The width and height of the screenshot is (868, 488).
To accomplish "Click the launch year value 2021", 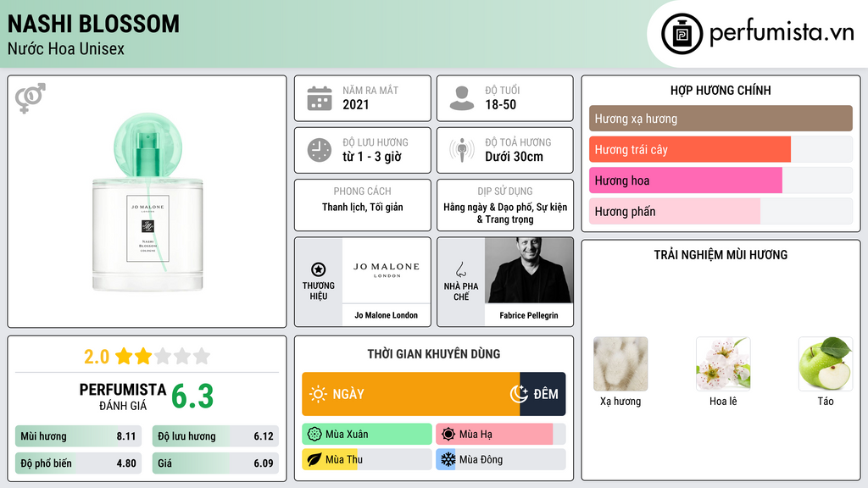I will pyautogui.click(x=355, y=104).
